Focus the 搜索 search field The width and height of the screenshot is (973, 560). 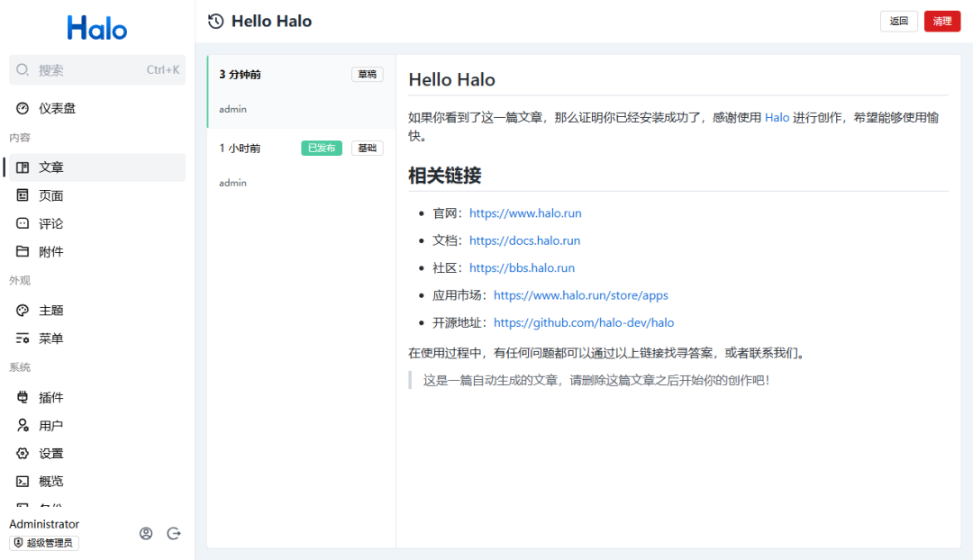pyautogui.click(x=90, y=70)
